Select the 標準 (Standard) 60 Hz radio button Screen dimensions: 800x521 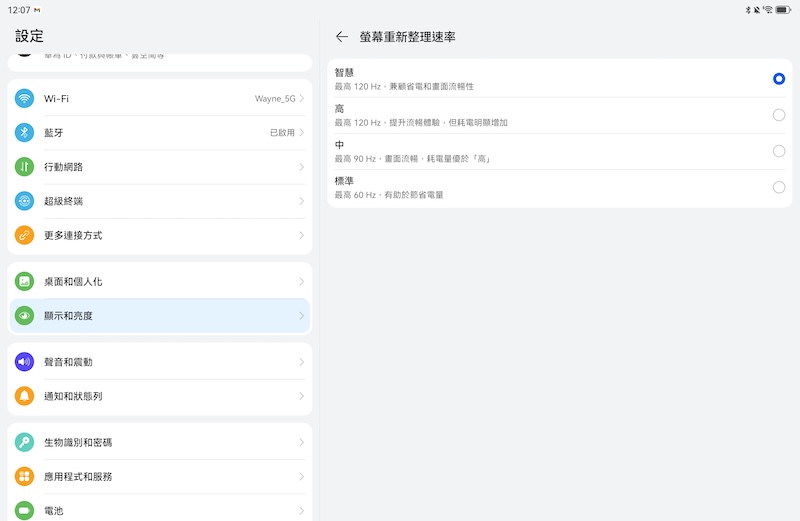(x=779, y=187)
